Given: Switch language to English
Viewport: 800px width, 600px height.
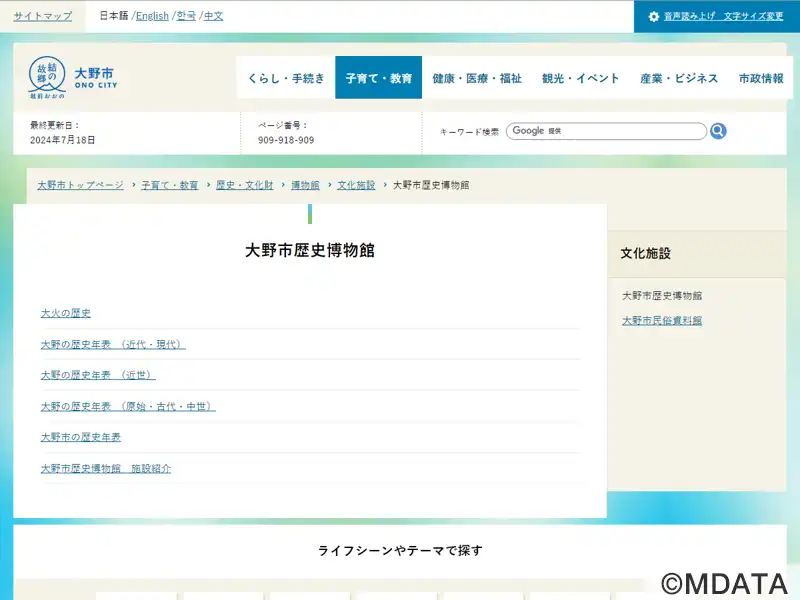Looking at the screenshot, I should pos(152,16).
